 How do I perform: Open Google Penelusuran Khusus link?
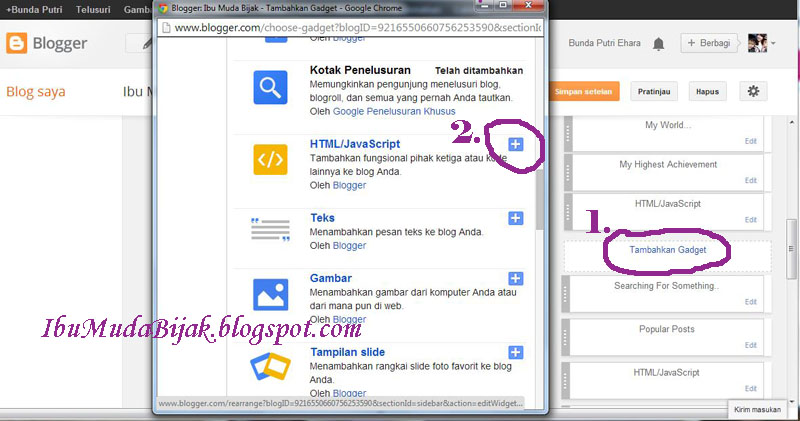pos(394,111)
